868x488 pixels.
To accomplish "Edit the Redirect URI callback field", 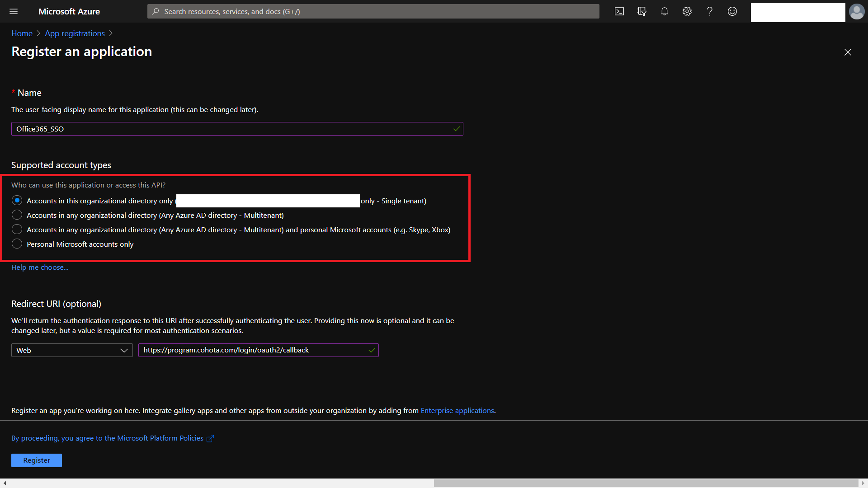I will (259, 350).
